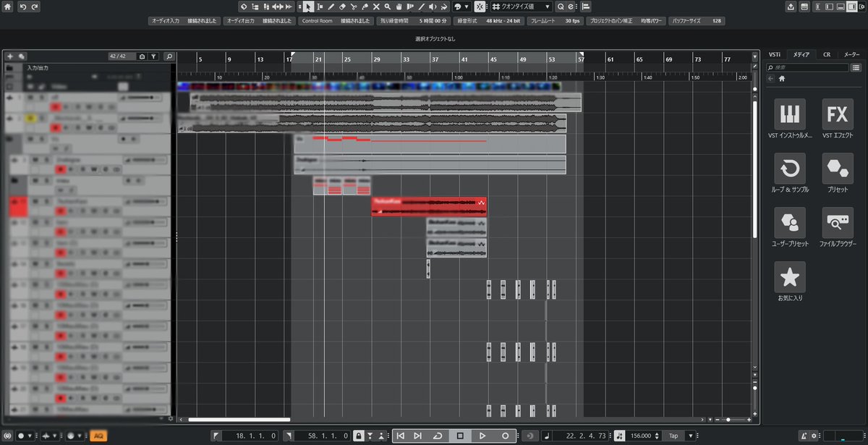868x445 pixels.
Task: Switch to the VSTi tab
Action: pyautogui.click(x=775, y=54)
